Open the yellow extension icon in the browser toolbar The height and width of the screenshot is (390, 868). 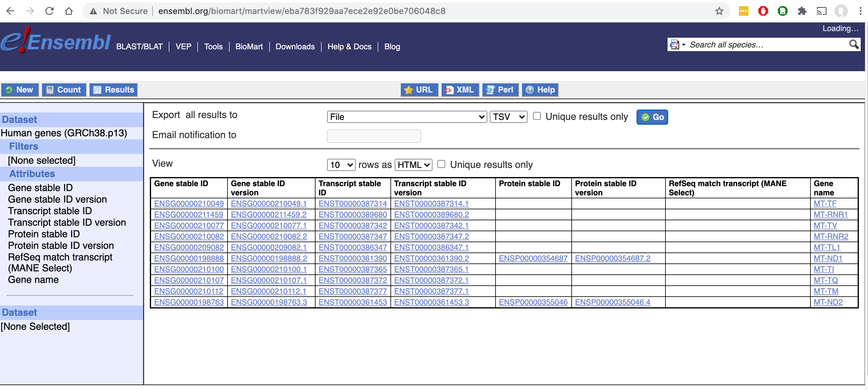coord(743,11)
